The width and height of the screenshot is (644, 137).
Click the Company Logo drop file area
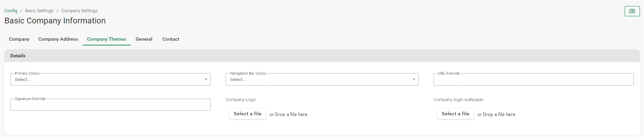288,115
